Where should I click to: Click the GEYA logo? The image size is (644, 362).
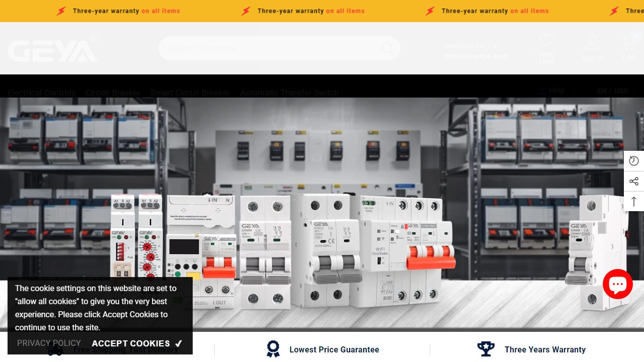click(53, 48)
